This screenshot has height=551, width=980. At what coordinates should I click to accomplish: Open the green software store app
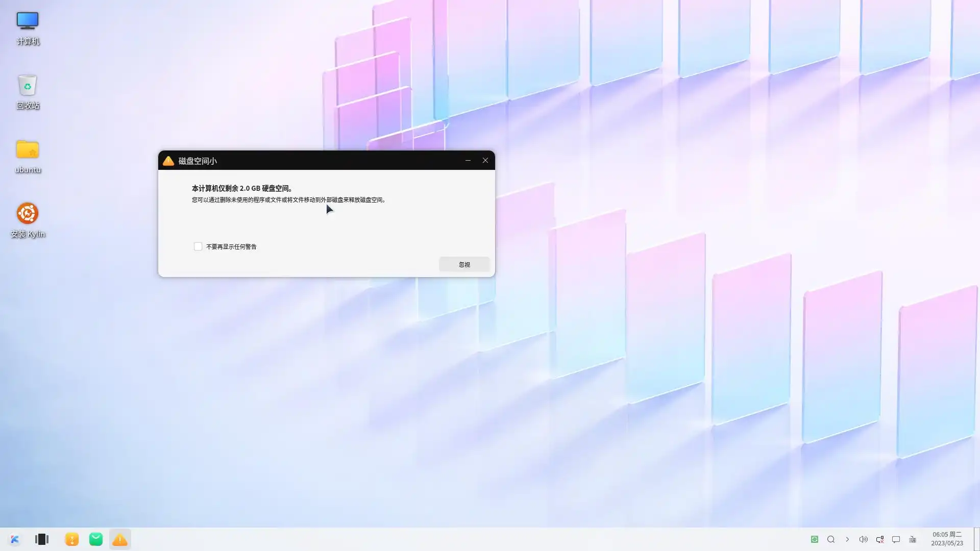click(x=96, y=539)
